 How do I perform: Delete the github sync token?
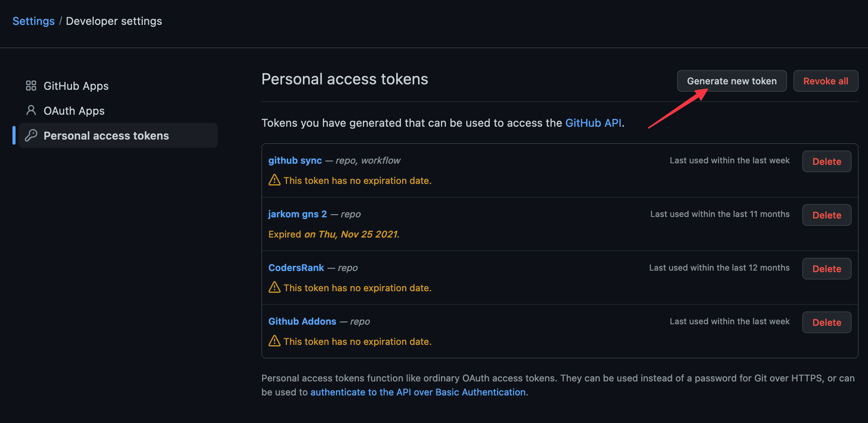(x=826, y=161)
